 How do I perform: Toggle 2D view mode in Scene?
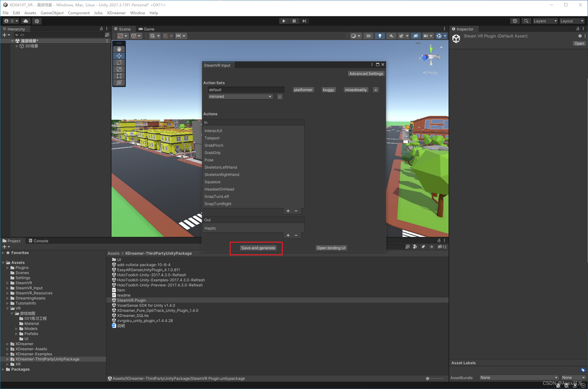[368, 36]
